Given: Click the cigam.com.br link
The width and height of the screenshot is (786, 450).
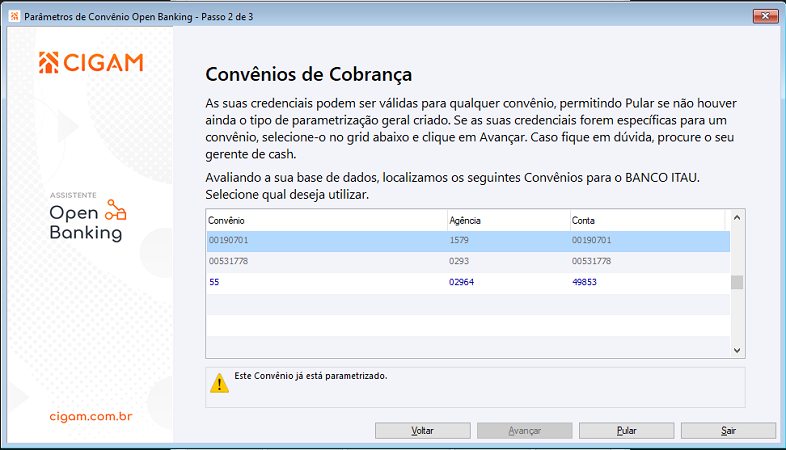Looking at the screenshot, I should (x=91, y=414).
